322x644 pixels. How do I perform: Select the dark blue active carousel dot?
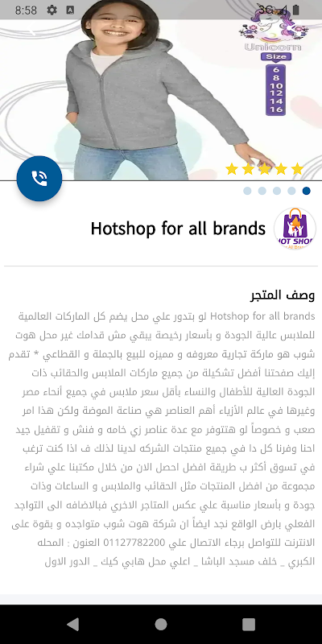tap(307, 191)
